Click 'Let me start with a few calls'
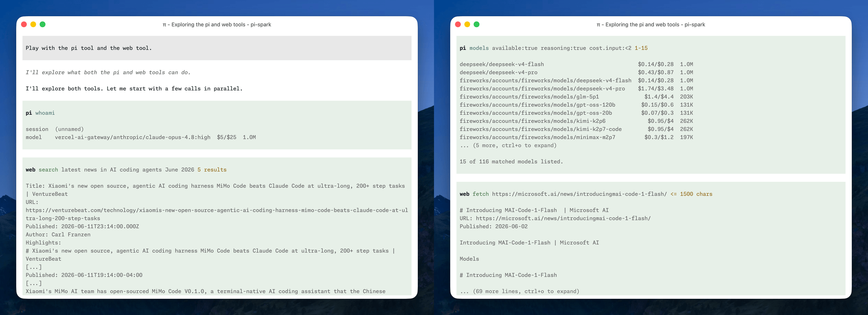The height and width of the screenshot is (315, 868). [175, 88]
